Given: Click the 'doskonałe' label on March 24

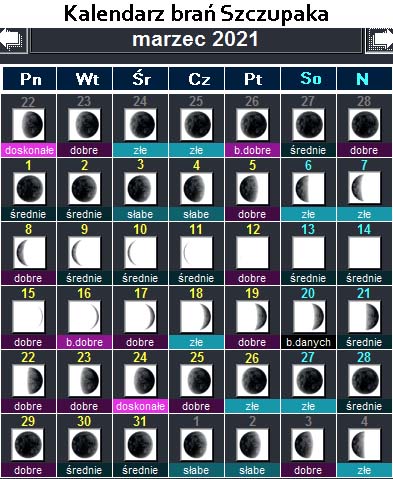Looking at the screenshot, I should pyautogui.click(x=140, y=406).
